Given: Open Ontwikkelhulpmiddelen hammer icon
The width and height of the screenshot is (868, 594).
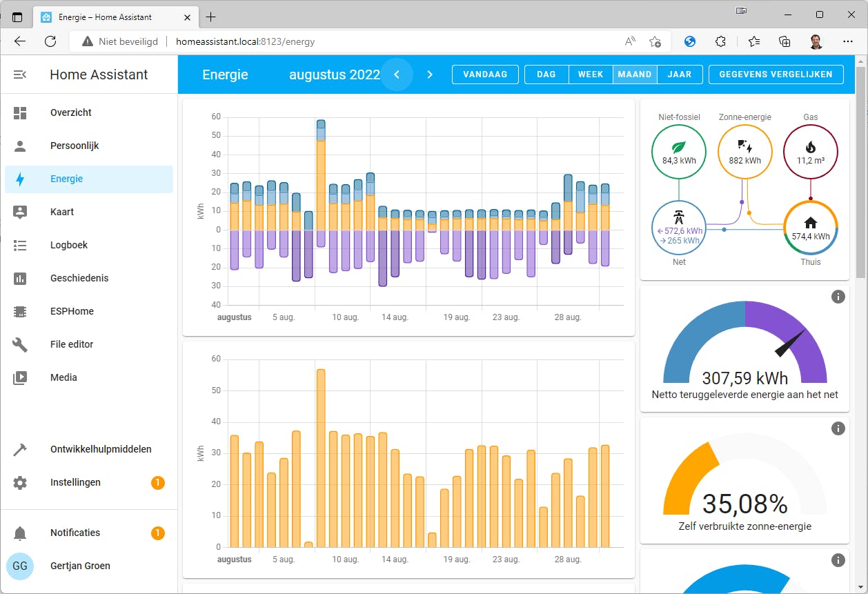Looking at the screenshot, I should coord(20,449).
